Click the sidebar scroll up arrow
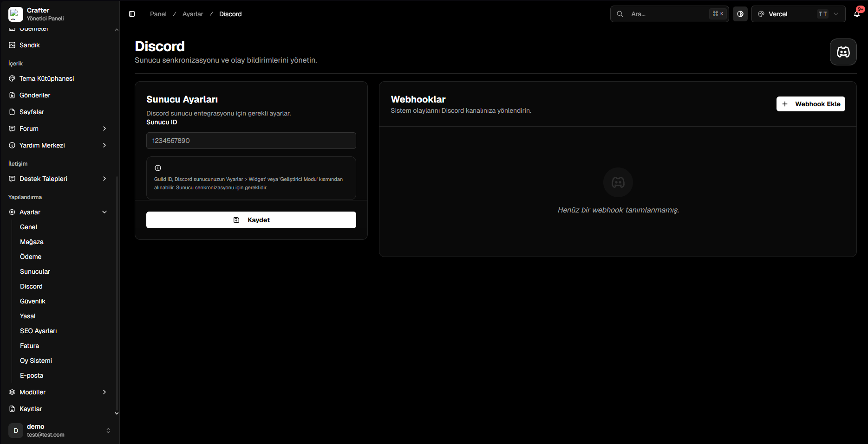Image resolution: width=868 pixels, height=444 pixels. tap(117, 30)
